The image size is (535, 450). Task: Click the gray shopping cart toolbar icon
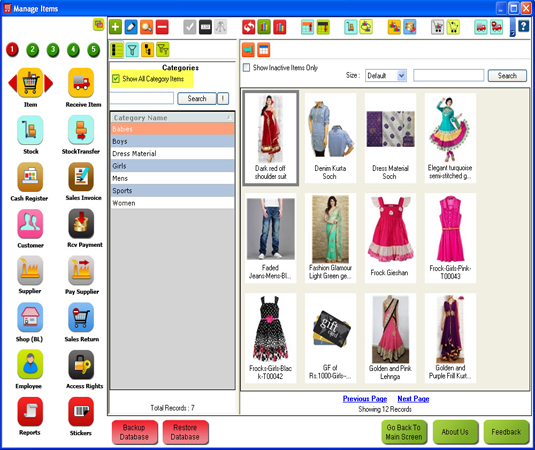(x=437, y=27)
